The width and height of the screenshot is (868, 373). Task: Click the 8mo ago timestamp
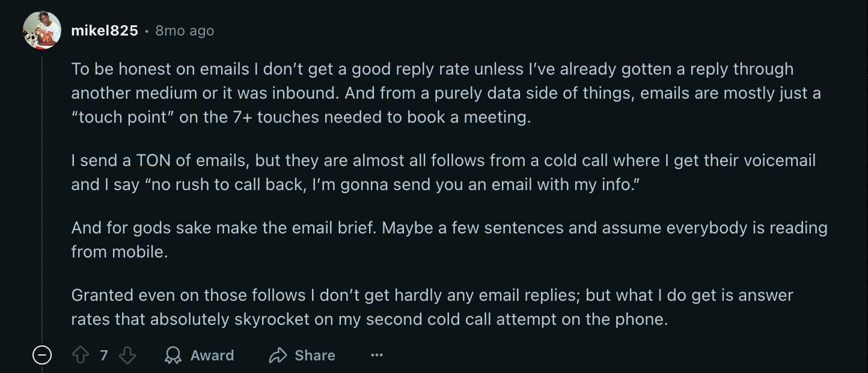pyautogui.click(x=185, y=31)
